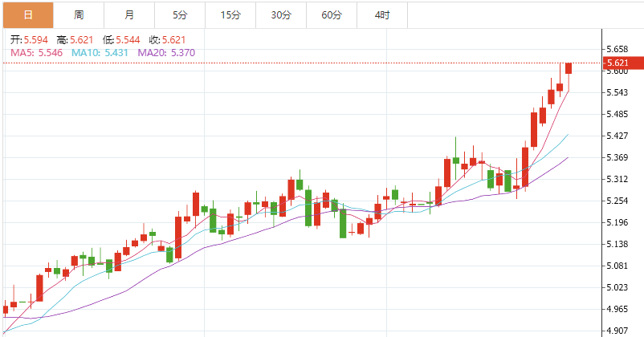Click the red 5.621 current price tag
Image resolution: width=644 pixels, height=337 pixels.
[623, 63]
